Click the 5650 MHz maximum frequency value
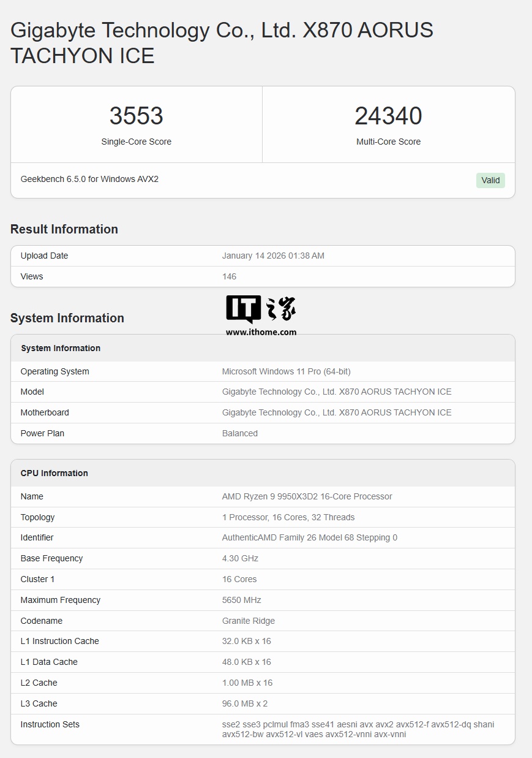 (x=241, y=600)
